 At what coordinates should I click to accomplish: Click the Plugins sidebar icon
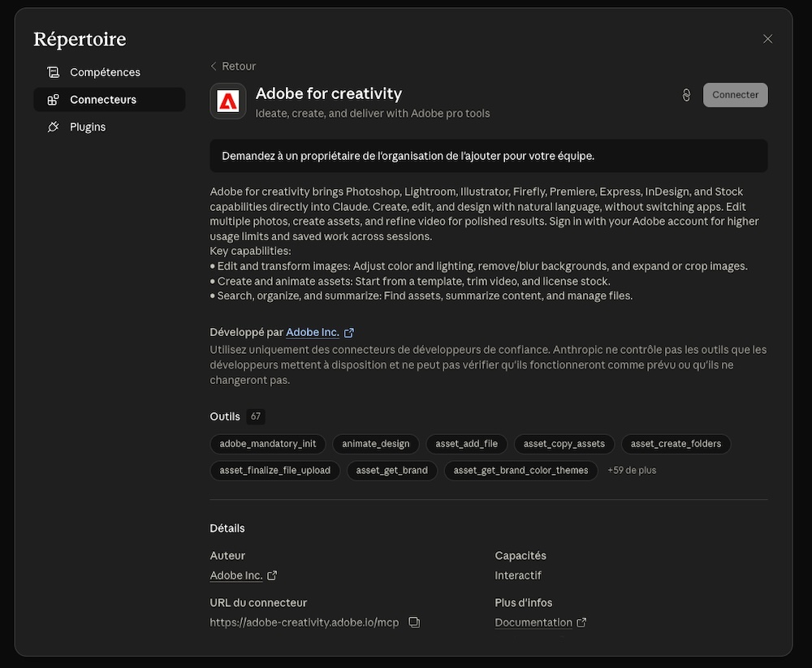[53, 127]
